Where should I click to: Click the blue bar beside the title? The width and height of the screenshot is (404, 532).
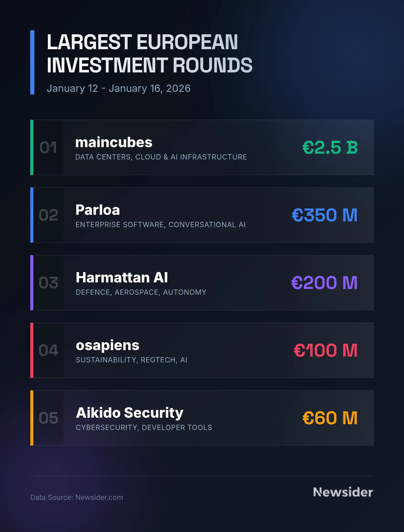[32, 62]
